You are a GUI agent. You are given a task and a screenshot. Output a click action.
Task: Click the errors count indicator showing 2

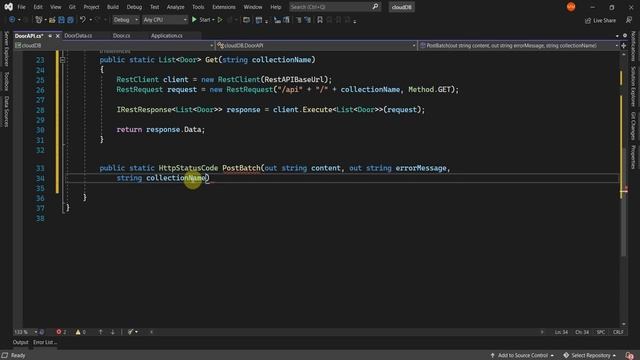pos(61,332)
